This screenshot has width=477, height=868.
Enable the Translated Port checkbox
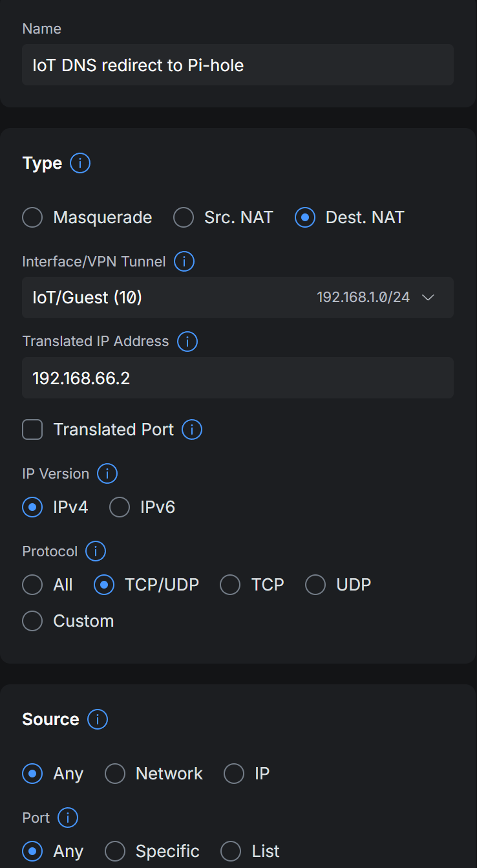click(32, 429)
